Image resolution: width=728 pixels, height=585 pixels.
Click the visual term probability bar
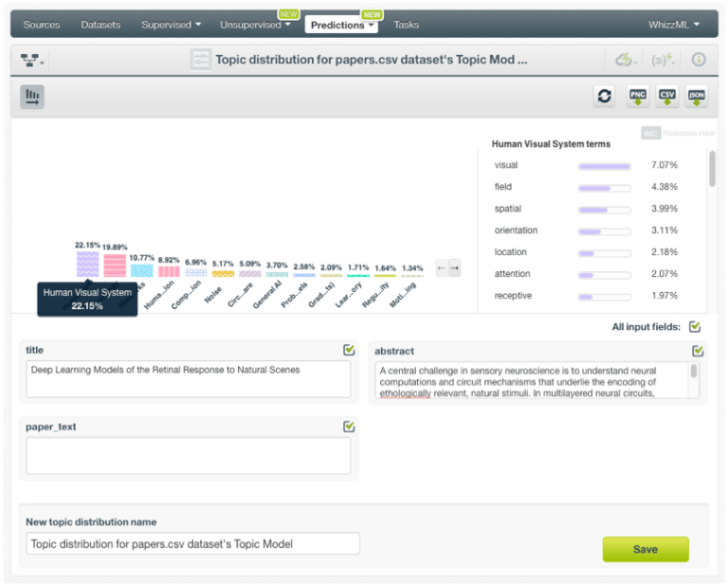point(604,166)
